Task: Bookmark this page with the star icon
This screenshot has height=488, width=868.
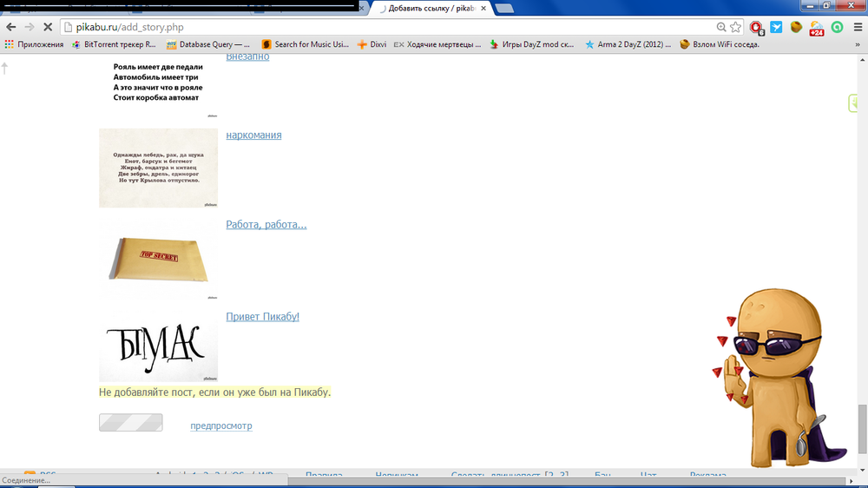Action: coord(736,27)
